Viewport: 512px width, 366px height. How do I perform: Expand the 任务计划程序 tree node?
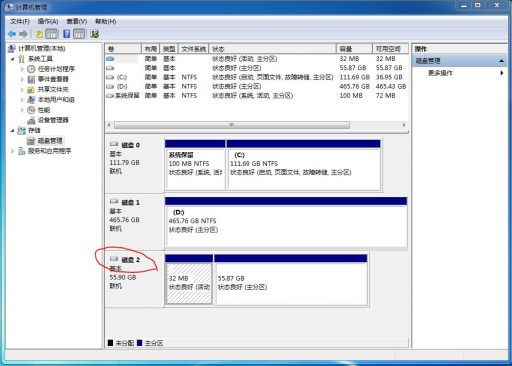[22, 69]
